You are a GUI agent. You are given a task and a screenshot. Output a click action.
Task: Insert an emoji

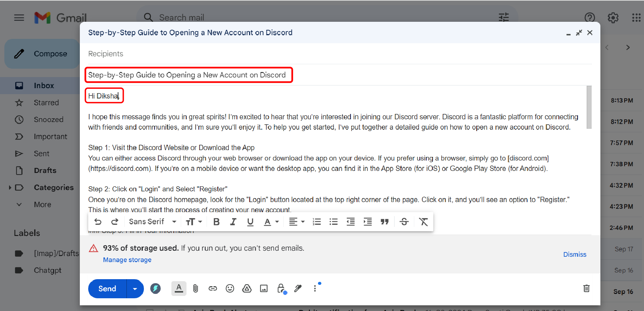(230, 289)
